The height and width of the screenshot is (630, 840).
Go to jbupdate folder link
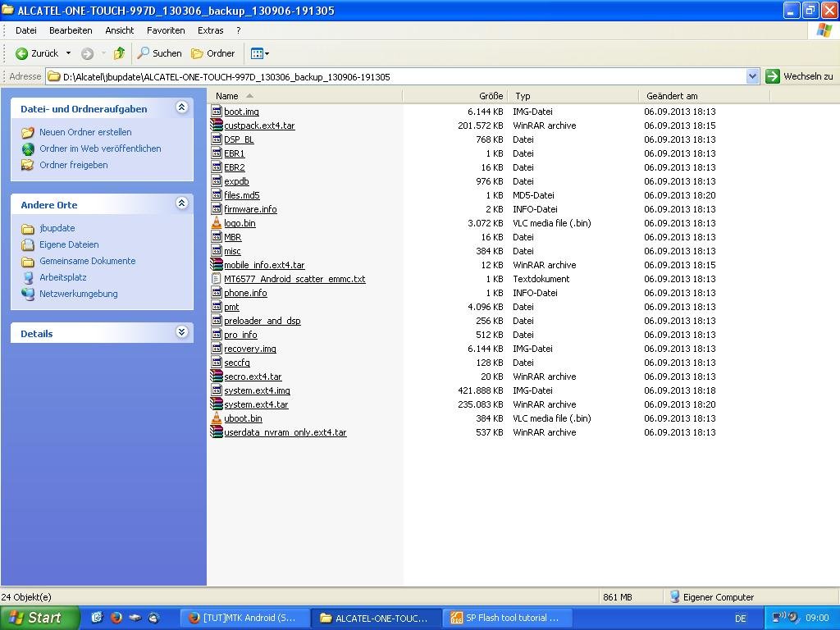click(57, 228)
